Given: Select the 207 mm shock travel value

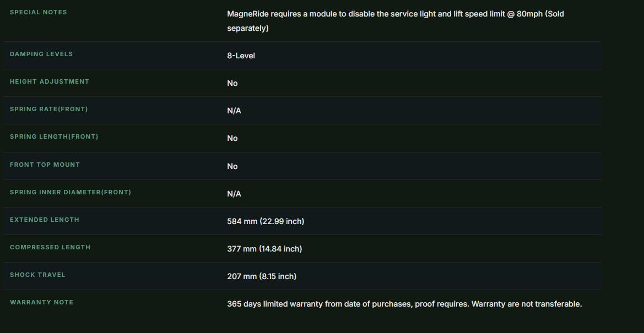Looking at the screenshot, I should [x=262, y=276].
